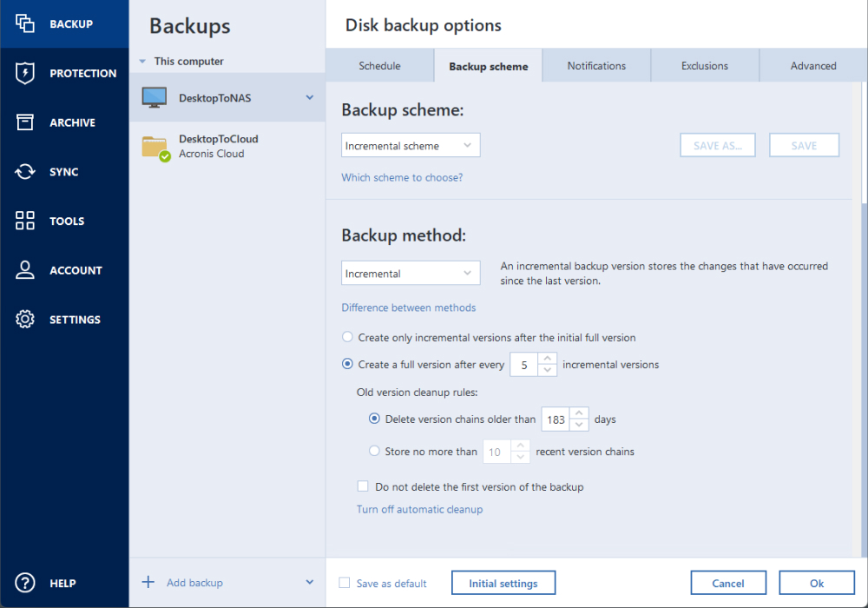The width and height of the screenshot is (868, 608).
Task: Select 'Create only incremental versions' radio button
Action: click(x=347, y=337)
